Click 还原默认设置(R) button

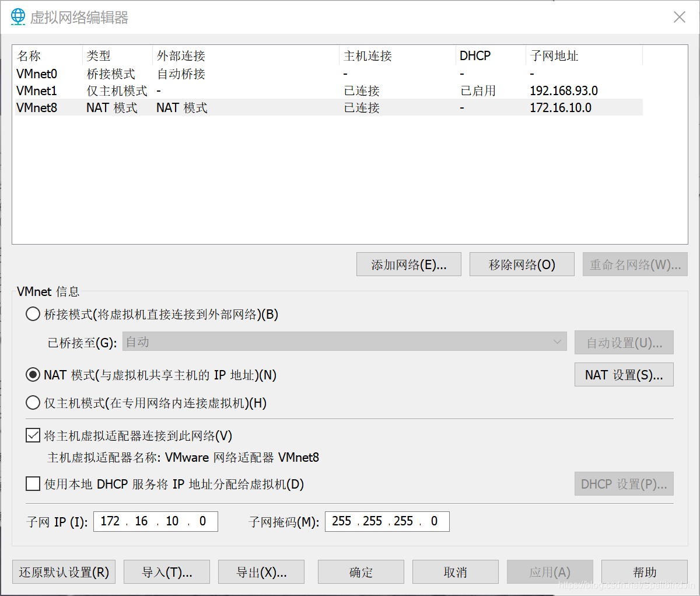(64, 572)
